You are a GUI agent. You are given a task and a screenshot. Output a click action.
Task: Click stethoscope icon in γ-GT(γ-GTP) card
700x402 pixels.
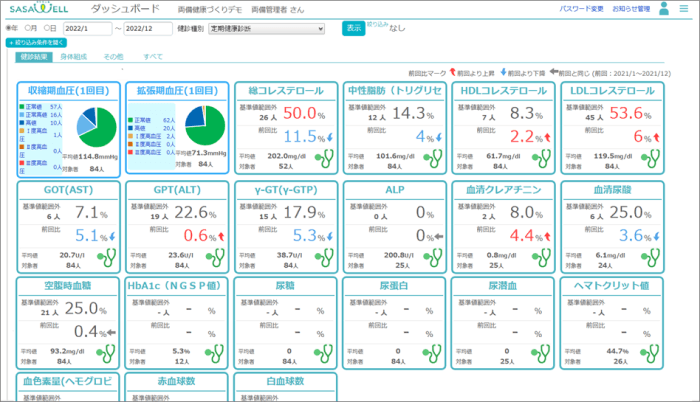coord(324,255)
